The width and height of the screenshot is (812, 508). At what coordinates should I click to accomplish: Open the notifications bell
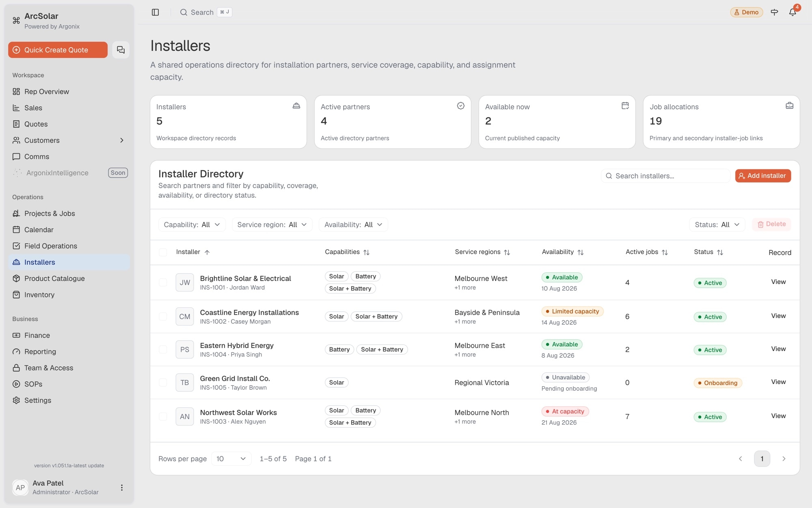tap(793, 12)
